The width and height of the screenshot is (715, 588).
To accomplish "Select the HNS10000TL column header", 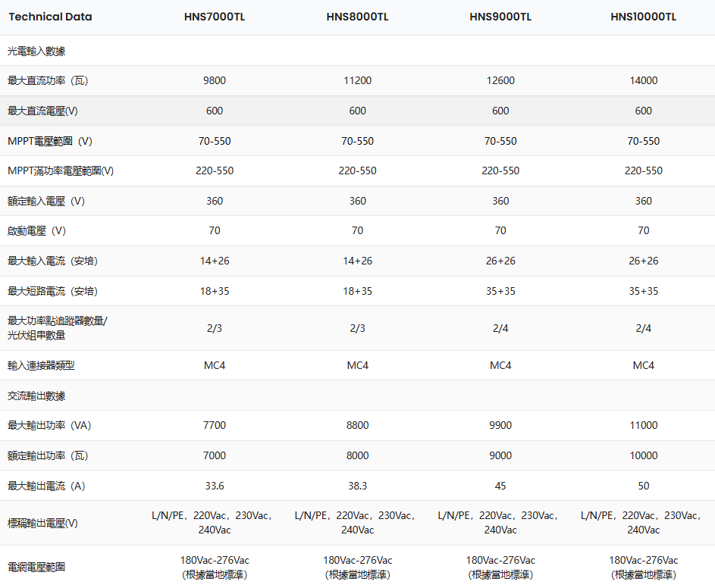I will (x=643, y=17).
